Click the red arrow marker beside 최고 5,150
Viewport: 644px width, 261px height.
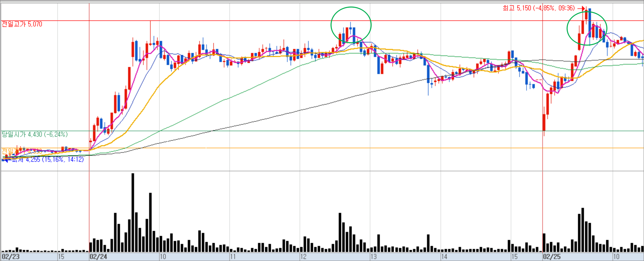click(x=581, y=8)
